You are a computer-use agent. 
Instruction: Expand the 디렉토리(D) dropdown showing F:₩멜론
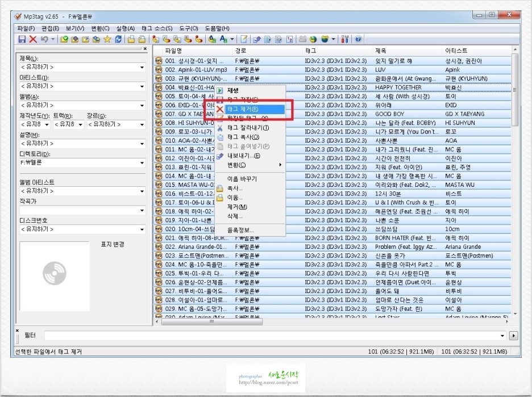pyautogui.click(x=142, y=163)
